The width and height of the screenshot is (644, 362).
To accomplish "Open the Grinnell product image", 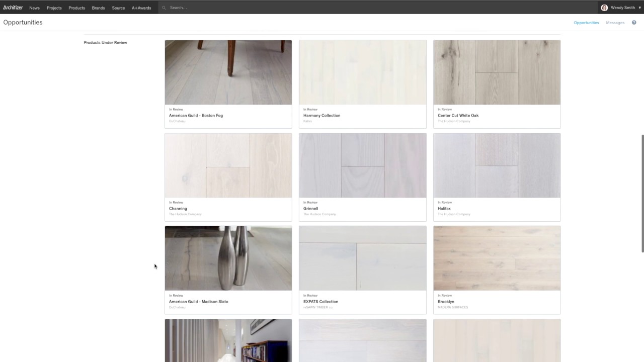I will tap(362, 165).
